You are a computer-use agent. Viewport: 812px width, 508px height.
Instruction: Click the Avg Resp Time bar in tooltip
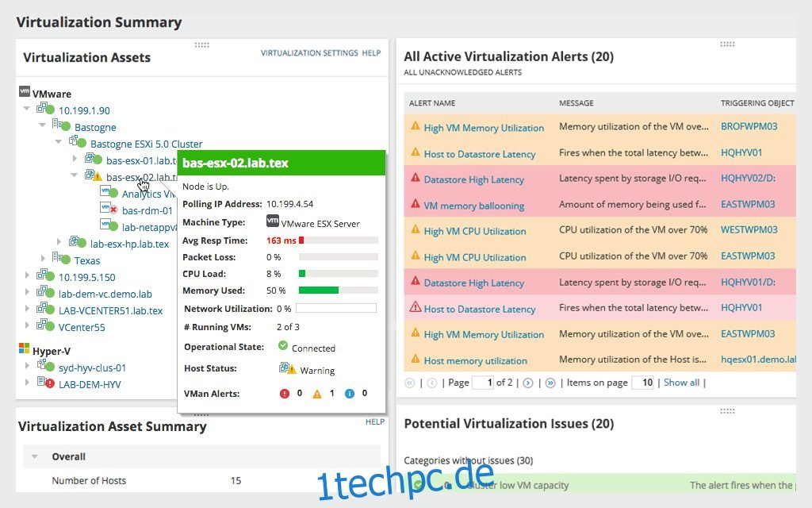pyautogui.click(x=338, y=240)
